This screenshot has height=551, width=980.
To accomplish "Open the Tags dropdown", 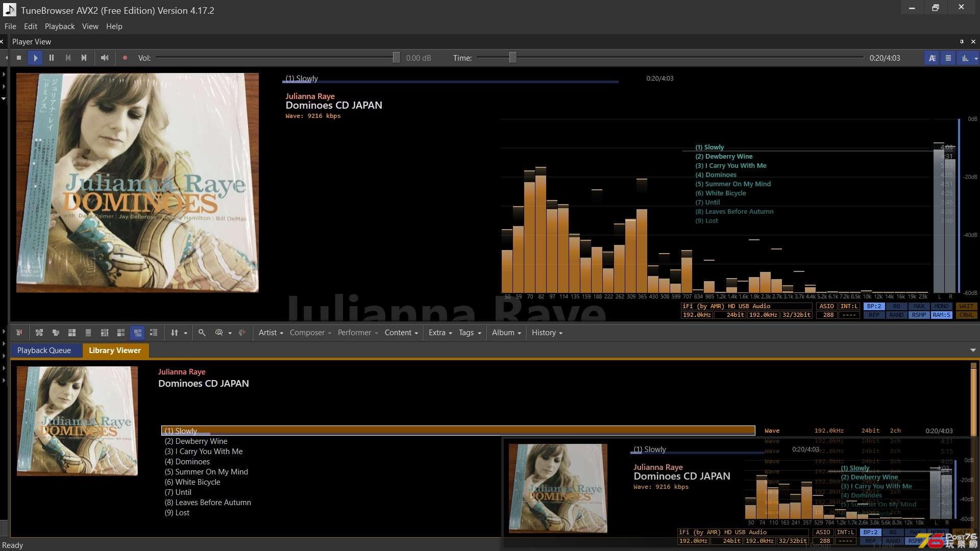I will point(470,333).
